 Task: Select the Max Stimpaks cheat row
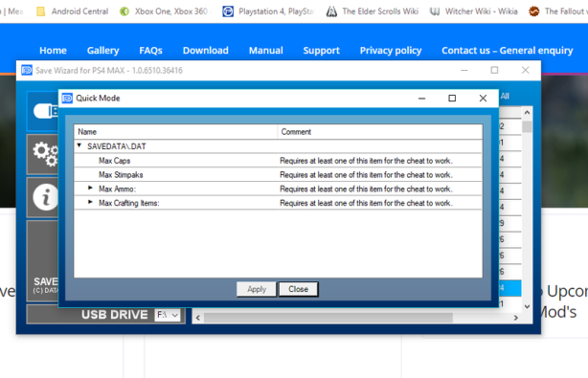coord(278,175)
